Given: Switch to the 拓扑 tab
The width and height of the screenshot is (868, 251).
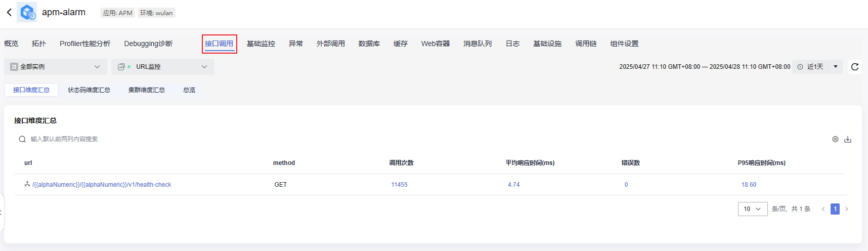Looking at the screenshot, I should click(x=39, y=44).
